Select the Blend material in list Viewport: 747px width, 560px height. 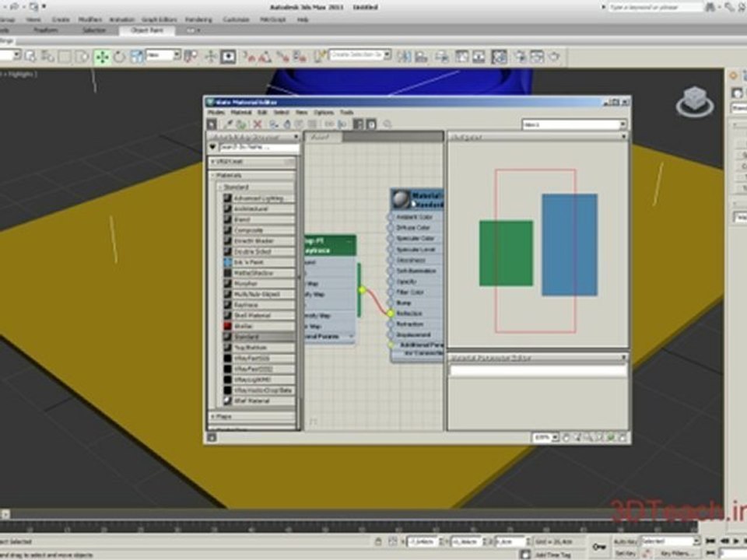(258, 219)
